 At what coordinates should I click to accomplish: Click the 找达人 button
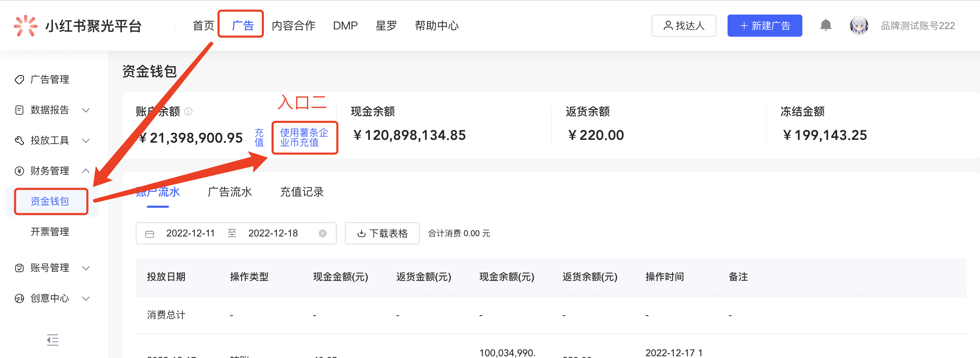[x=684, y=26]
